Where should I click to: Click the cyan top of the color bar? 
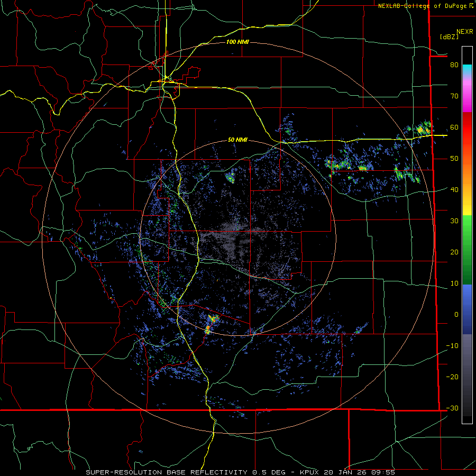point(467,68)
